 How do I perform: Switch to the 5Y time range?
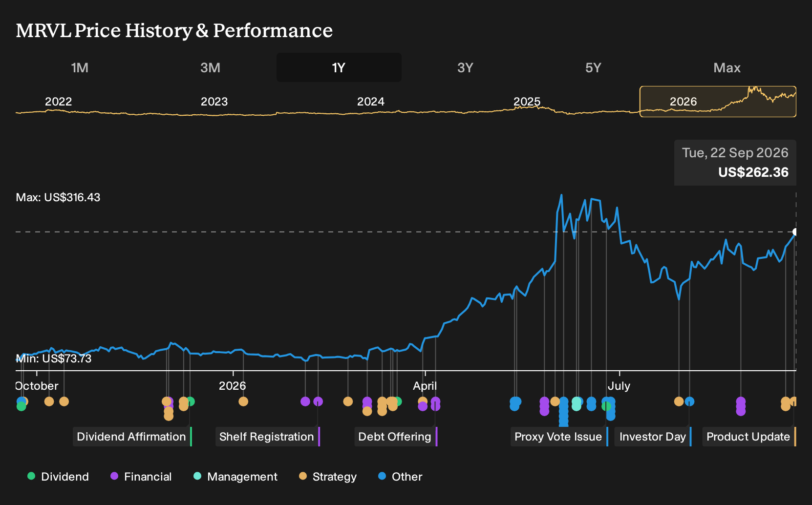pyautogui.click(x=593, y=67)
